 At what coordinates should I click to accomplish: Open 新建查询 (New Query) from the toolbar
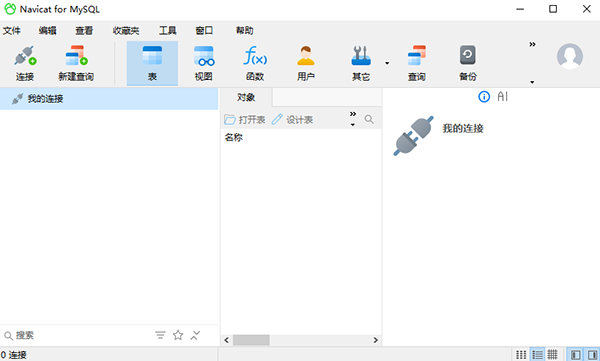[x=76, y=63]
